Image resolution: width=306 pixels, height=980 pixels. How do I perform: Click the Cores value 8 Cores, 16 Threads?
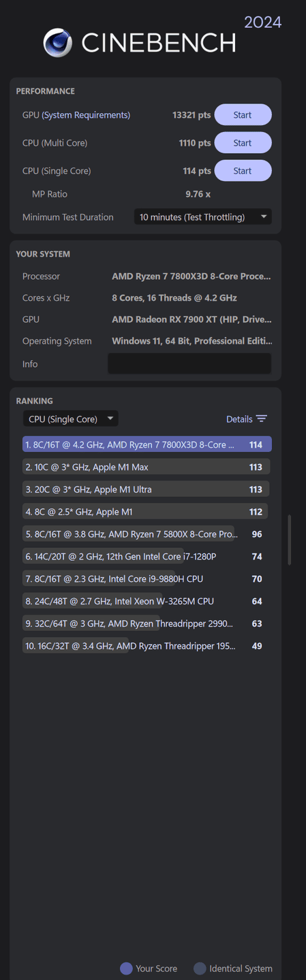click(x=174, y=298)
